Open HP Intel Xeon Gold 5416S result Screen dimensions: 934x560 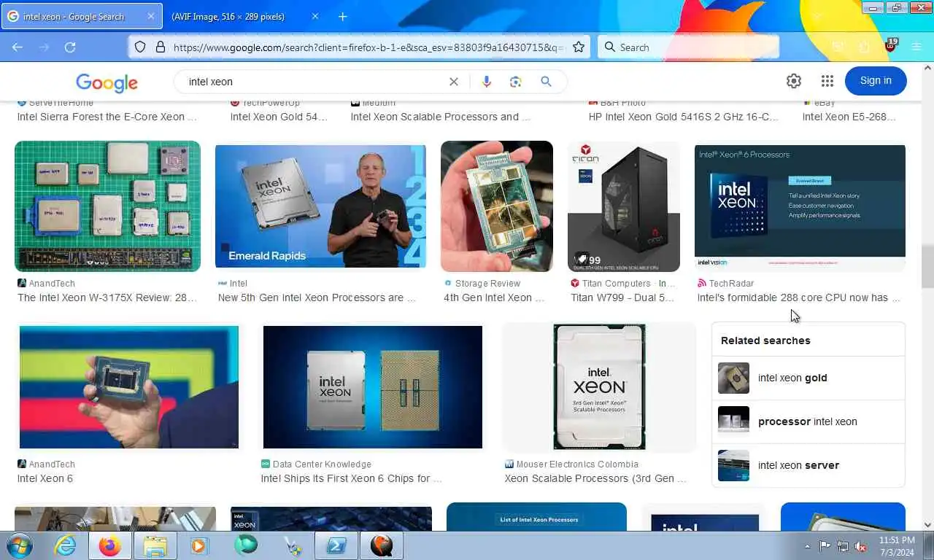click(x=683, y=117)
